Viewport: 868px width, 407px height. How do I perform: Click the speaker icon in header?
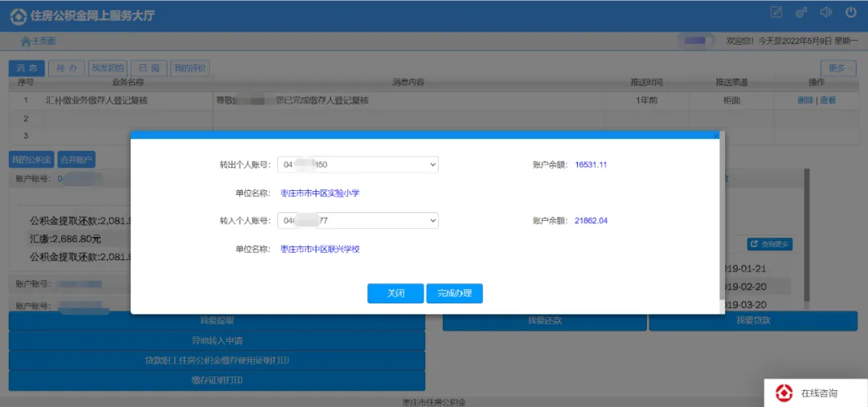(825, 12)
